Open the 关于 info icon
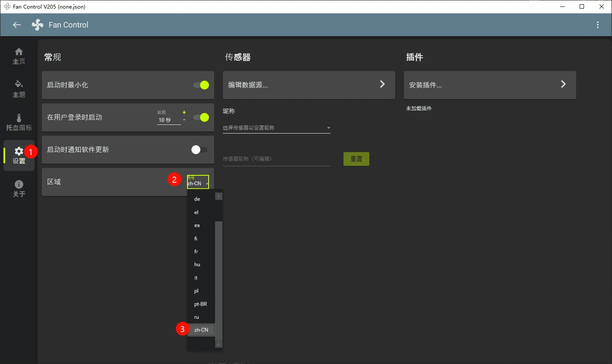612x364 pixels. click(19, 184)
